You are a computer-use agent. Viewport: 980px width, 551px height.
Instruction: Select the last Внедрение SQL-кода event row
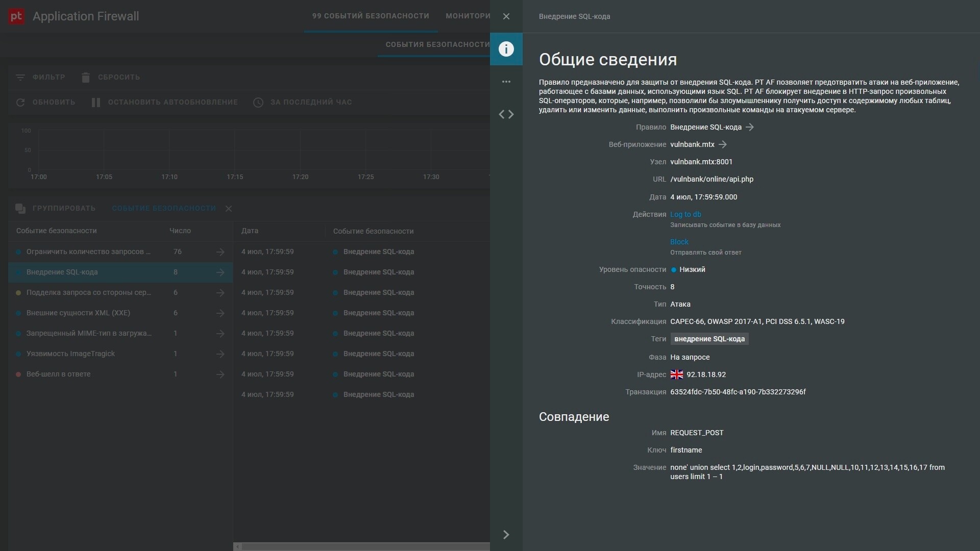point(361,394)
